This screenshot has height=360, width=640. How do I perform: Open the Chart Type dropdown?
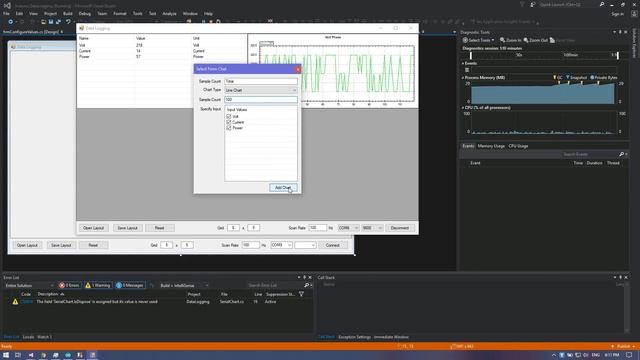point(261,90)
